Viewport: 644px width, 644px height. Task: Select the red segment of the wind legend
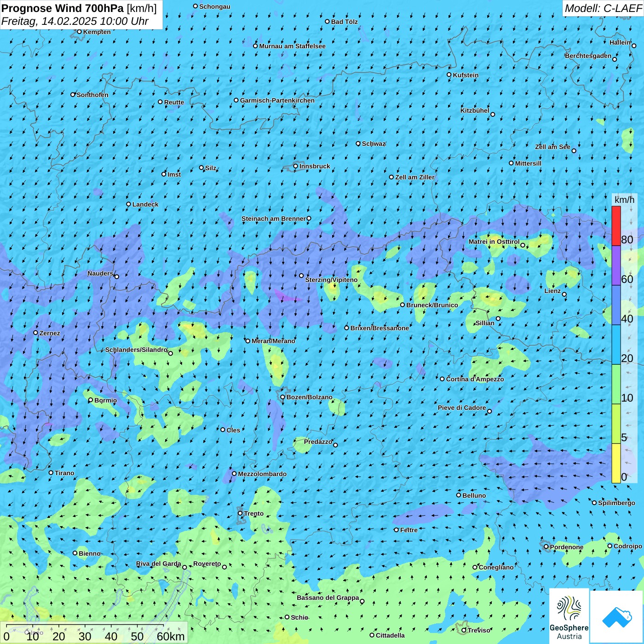tap(616, 226)
